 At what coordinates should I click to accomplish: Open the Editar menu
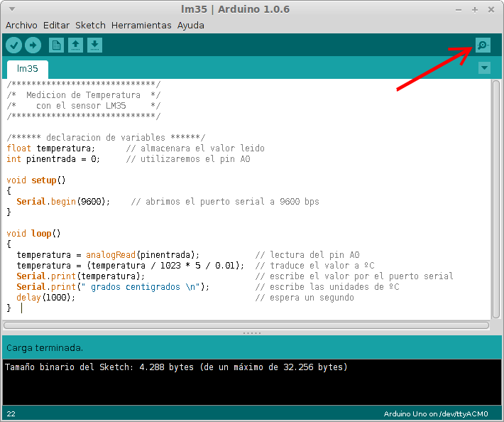[56, 26]
